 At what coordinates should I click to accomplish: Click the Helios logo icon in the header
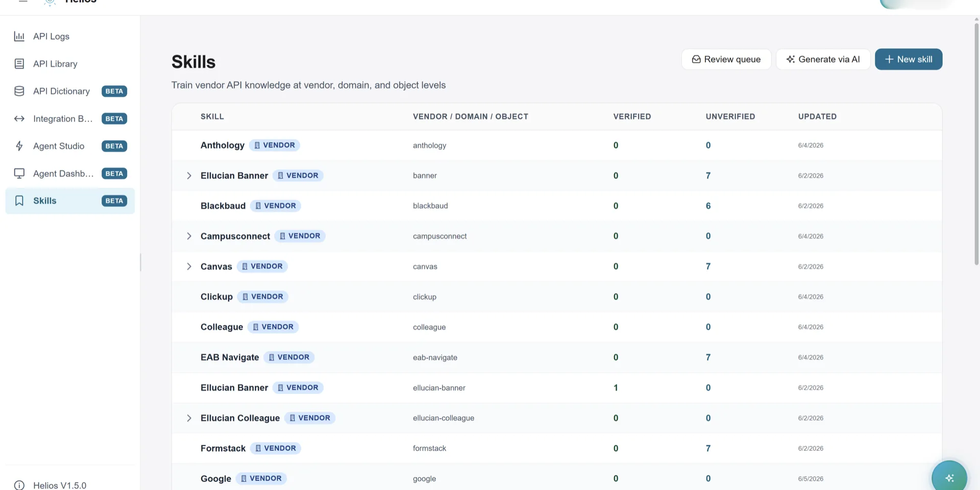tap(50, 2)
